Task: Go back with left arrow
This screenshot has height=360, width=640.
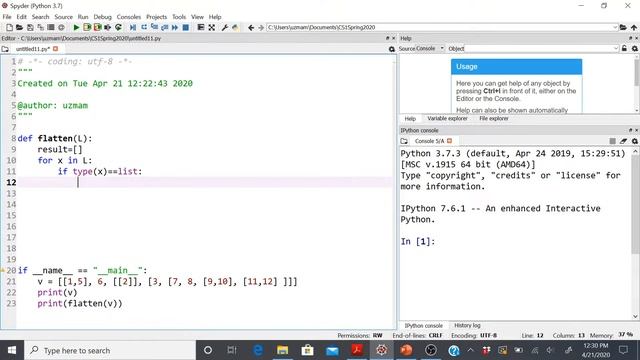Action: [x=251, y=27]
